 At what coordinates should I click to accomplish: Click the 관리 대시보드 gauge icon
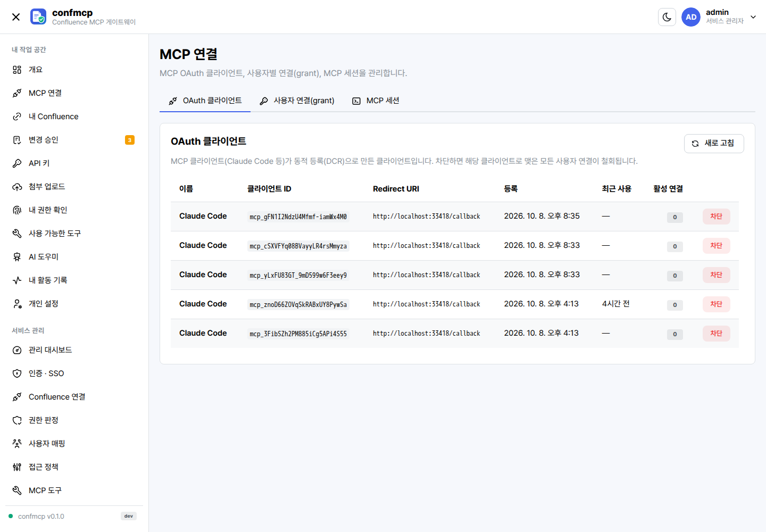click(17, 350)
